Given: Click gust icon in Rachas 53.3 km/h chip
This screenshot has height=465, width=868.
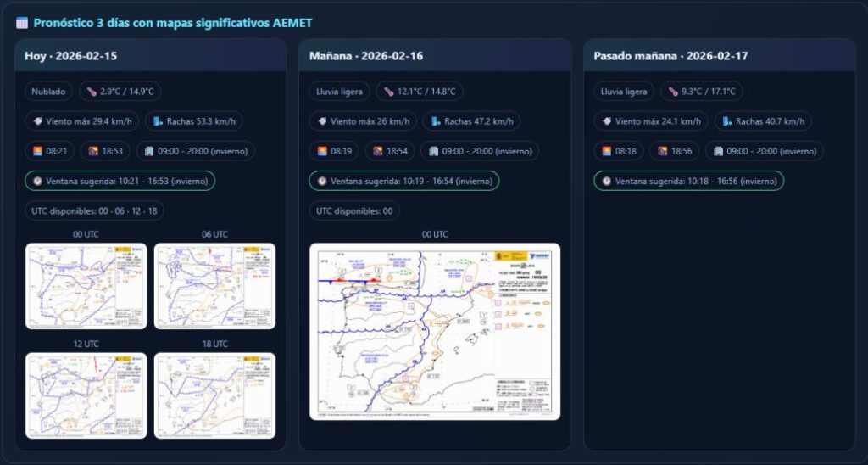Looking at the screenshot, I should 158,121.
